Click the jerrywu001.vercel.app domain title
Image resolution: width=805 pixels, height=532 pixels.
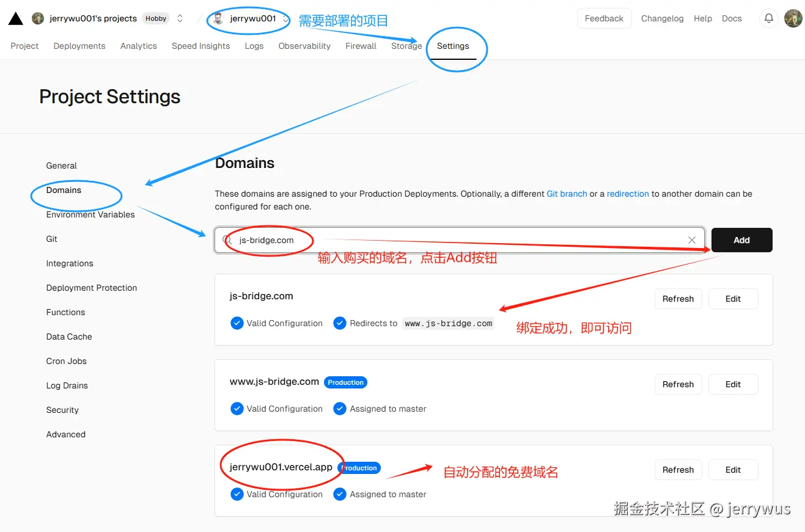click(x=281, y=467)
